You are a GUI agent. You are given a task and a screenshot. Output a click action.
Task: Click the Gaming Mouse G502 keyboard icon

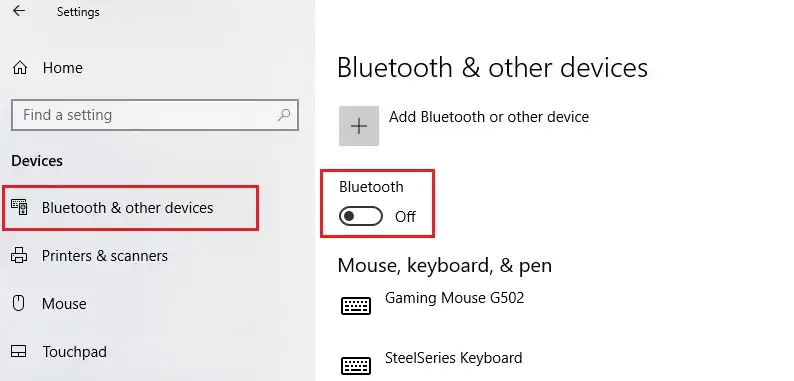[356, 306]
